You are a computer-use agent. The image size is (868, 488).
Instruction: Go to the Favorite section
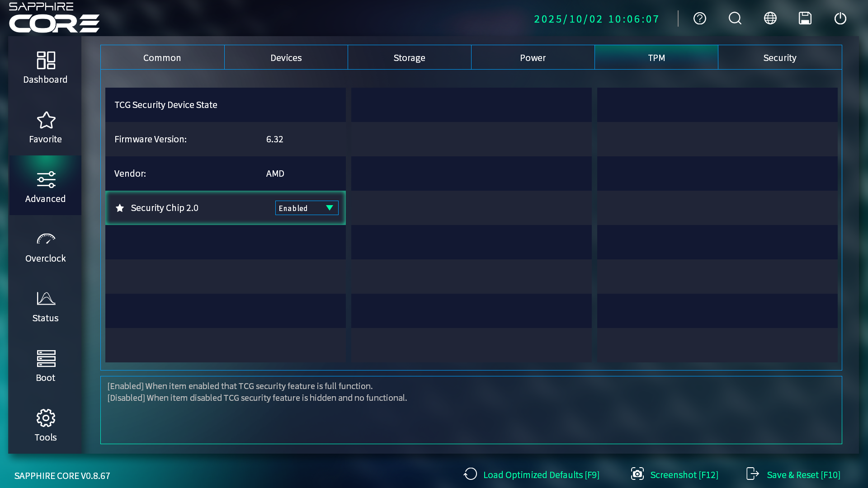(45, 127)
